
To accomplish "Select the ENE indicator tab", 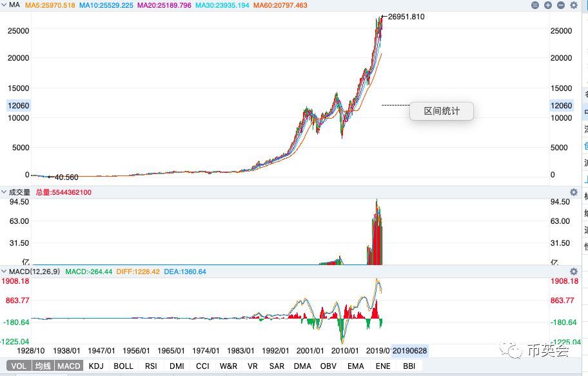I will 383,366.
